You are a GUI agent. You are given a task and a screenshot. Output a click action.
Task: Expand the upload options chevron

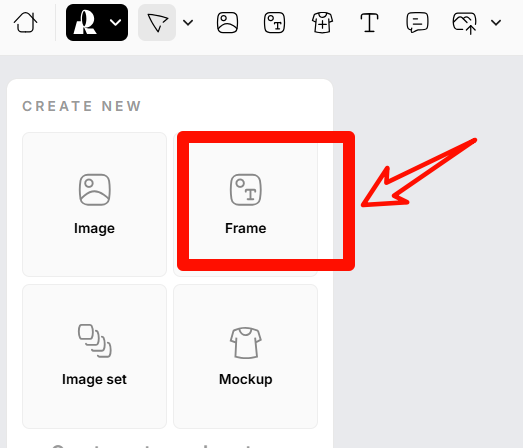496,23
